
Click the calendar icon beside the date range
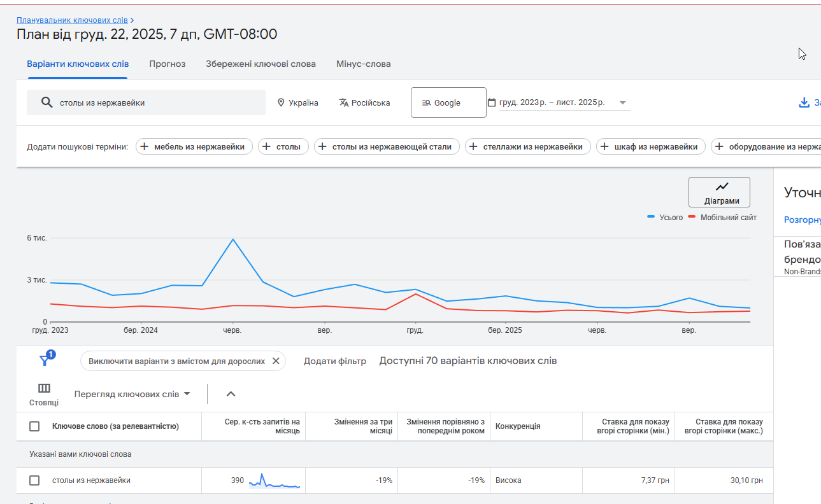(x=492, y=102)
